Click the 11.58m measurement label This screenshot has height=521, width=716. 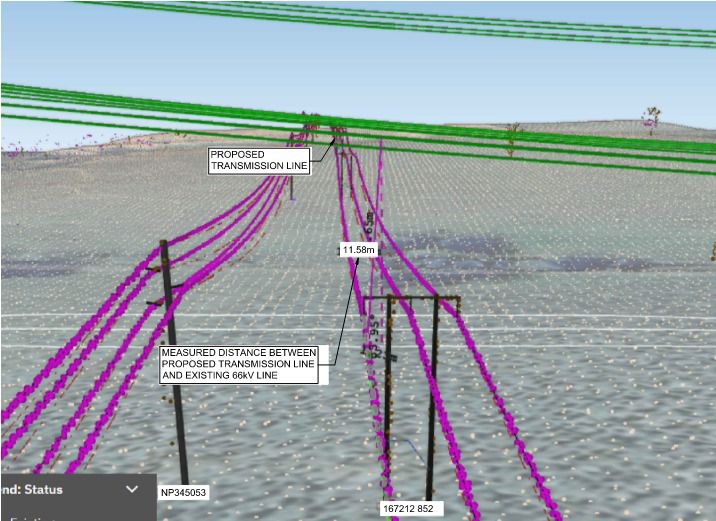(358, 250)
